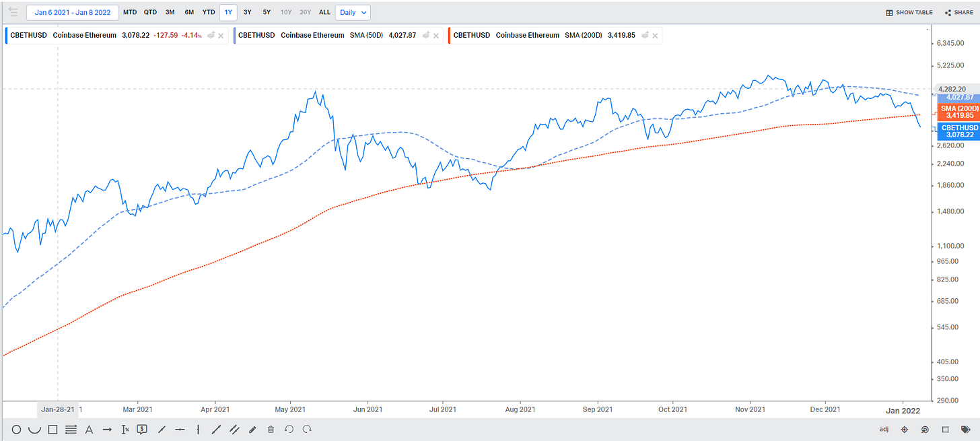Image resolution: width=980 pixels, height=441 pixels.
Task: Select the parallel channel lines tool
Action: pyautogui.click(x=235, y=429)
